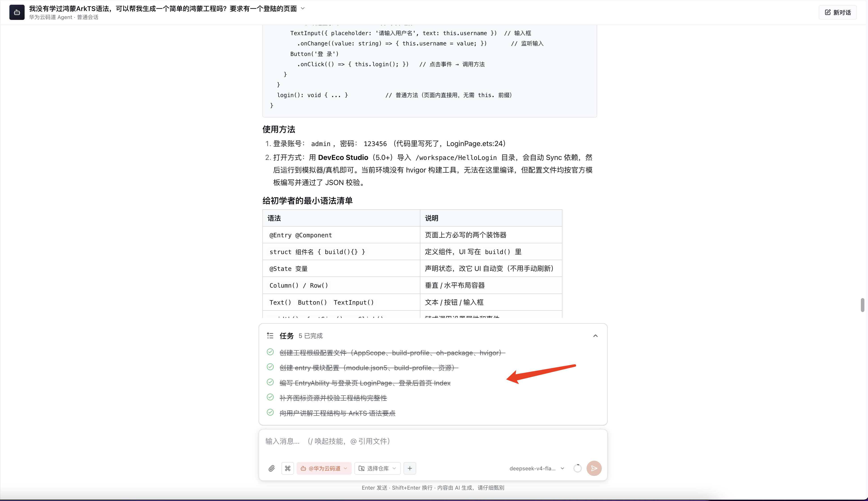Click the Button('登 录') code line
The image size is (868, 501).
[x=314, y=54]
